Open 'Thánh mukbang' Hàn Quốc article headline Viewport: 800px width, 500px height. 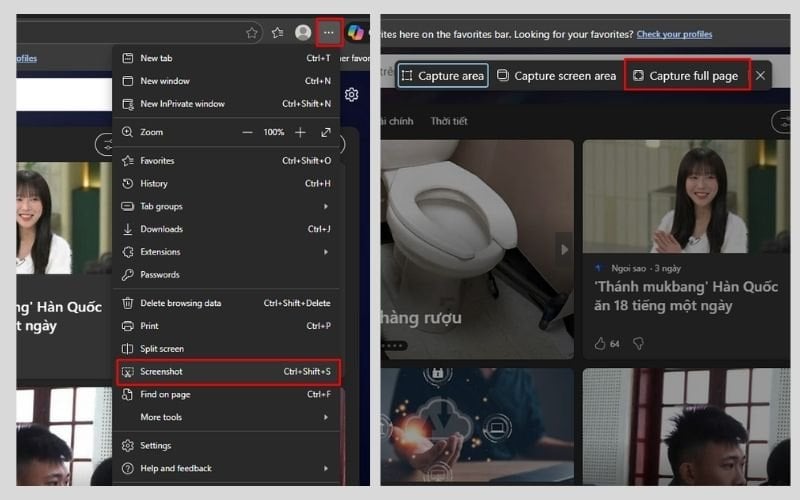click(x=686, y=296)
